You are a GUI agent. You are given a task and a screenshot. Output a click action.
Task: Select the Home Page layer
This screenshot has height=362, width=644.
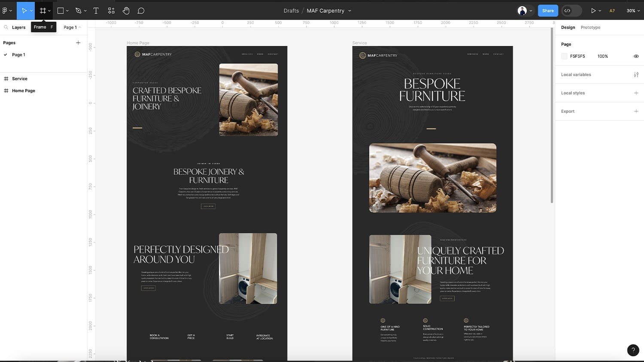click(x=24, y=91)
